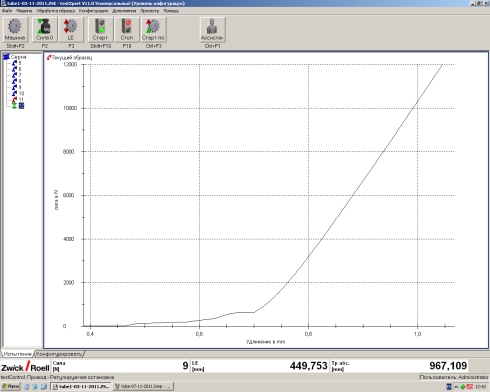
Task: Click the LE crosshead position button
Action: [71, 30]
